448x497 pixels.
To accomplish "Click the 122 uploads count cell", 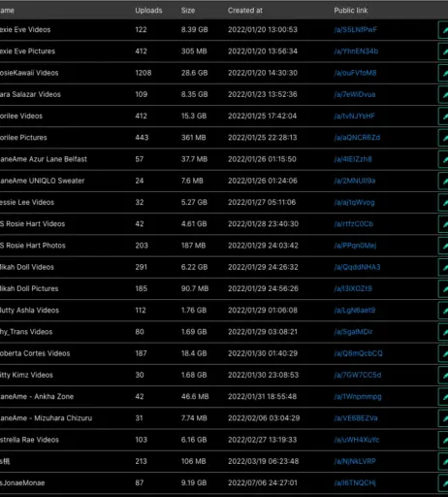I will pos(141,30).
